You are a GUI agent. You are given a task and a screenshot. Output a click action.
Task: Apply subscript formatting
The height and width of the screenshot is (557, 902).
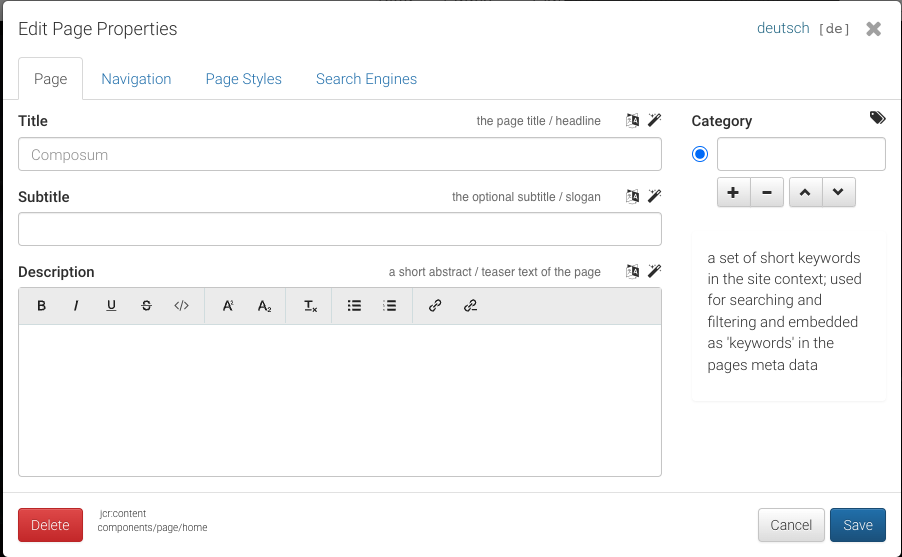(x=264, y=306)
